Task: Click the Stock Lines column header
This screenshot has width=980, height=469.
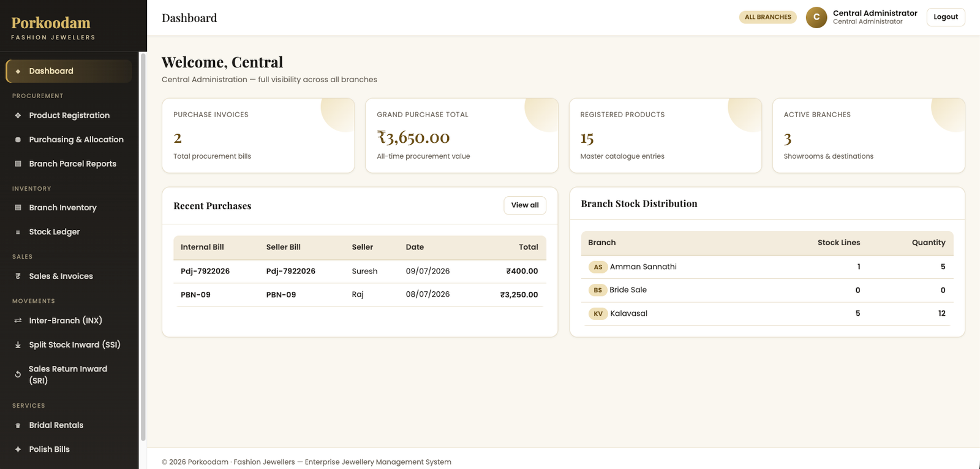Action: 839,243
